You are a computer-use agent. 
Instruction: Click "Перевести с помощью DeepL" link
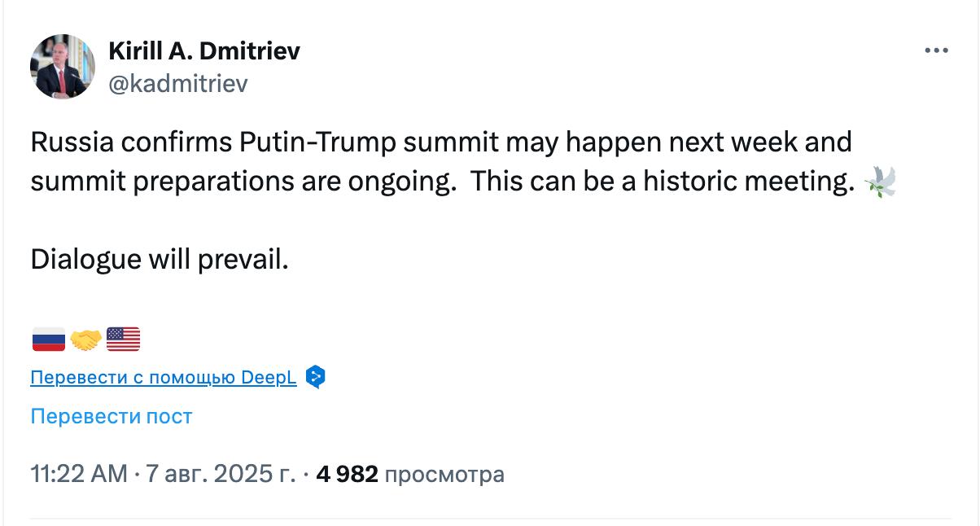click(164, 378)
